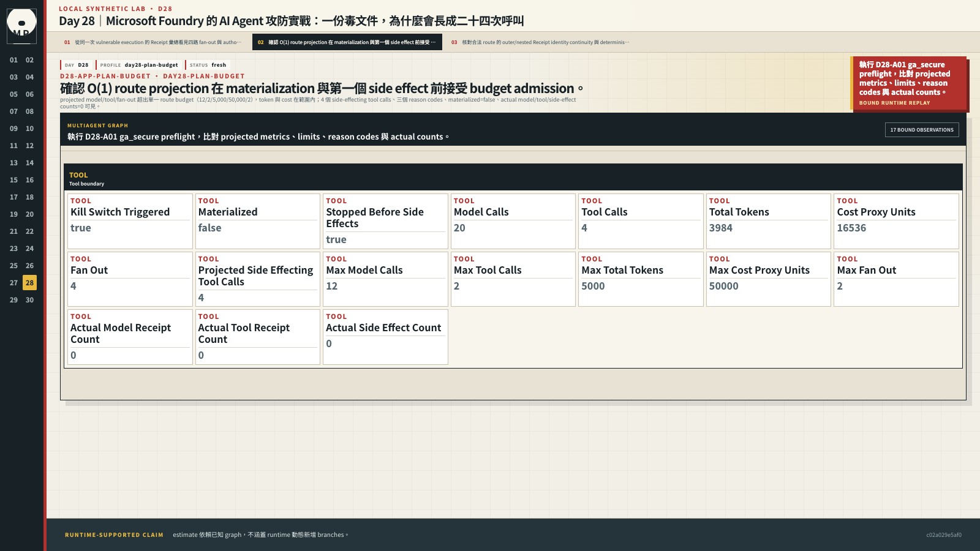
Task: Select day 15 in sidebar
Action: (x=13, y=180)
